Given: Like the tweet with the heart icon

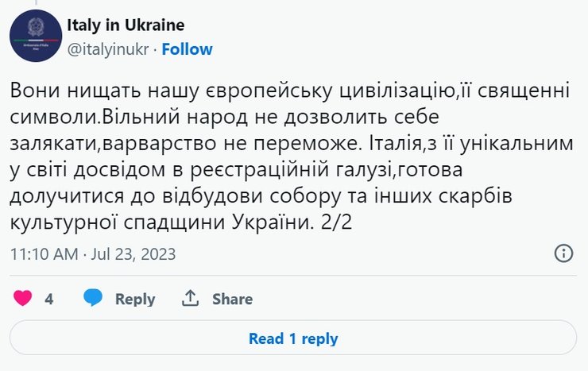Looking at the screenshot, I should [23, 299].
